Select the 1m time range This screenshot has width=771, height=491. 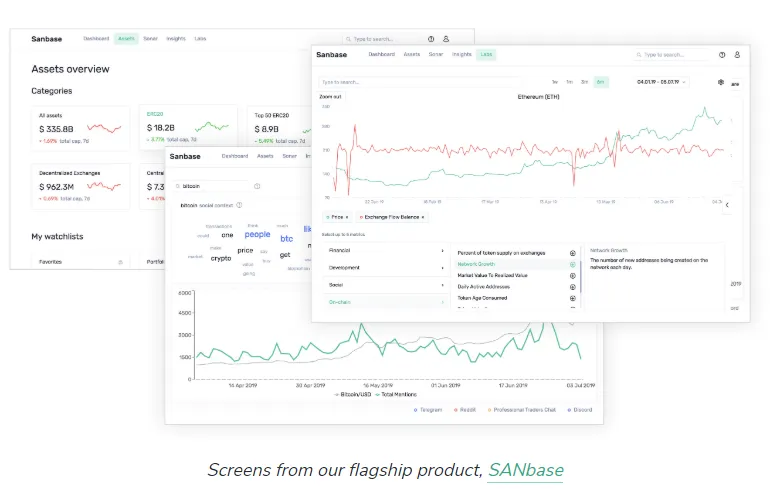tap(569, 82)
